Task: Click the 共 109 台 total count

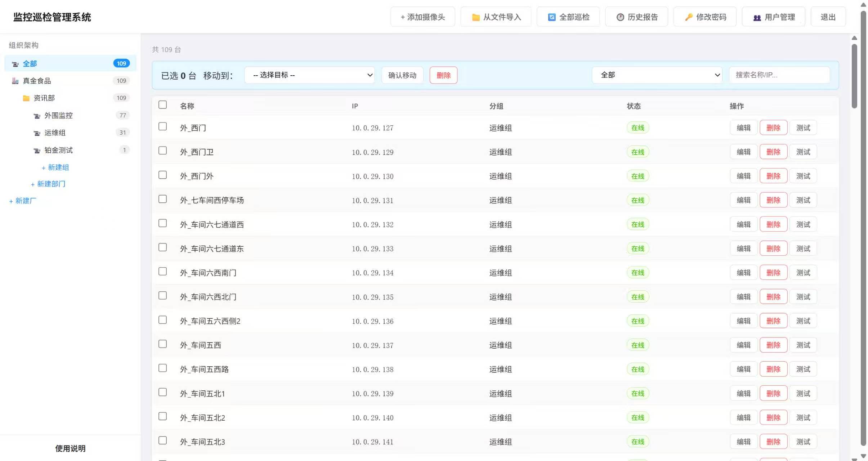Action: point(166,50)
